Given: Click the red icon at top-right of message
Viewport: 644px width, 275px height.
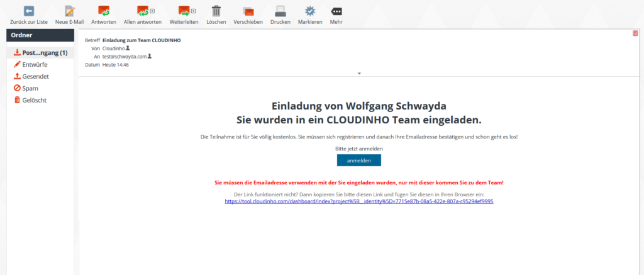Looking at the screenshot, I should [x=635, y=33].
